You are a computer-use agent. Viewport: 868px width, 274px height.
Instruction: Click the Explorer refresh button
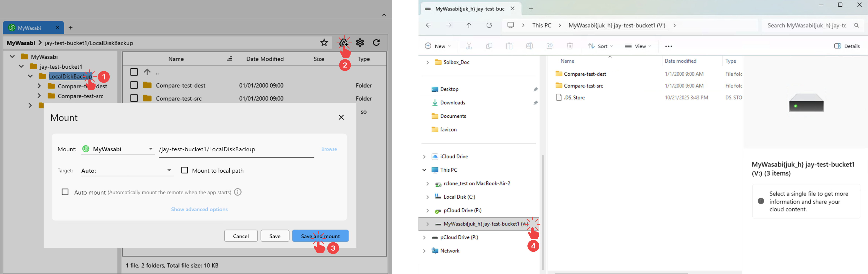(489, 25)
